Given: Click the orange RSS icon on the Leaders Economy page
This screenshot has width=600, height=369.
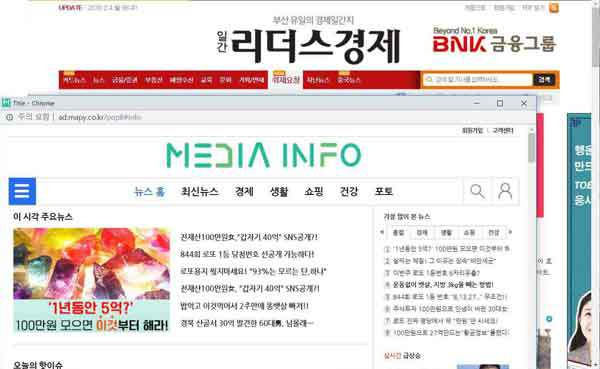Looking at the screenshot, I should 554,8.
